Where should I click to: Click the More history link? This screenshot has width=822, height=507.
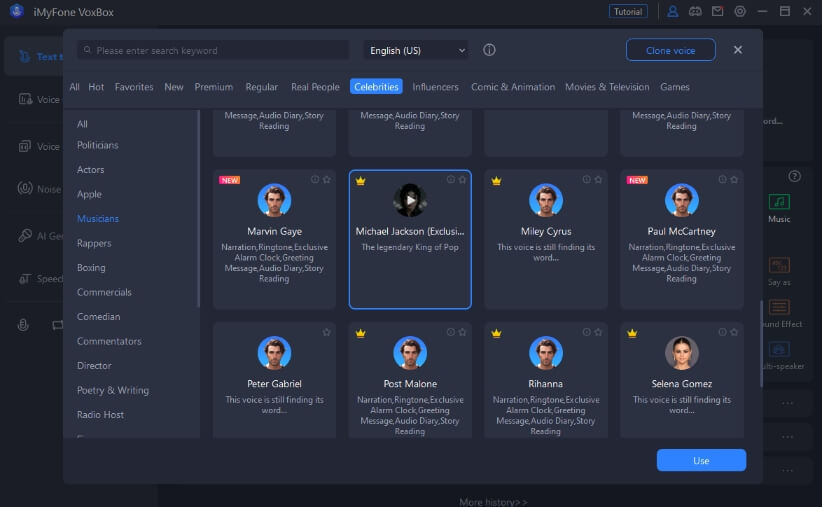click(493, 502)
